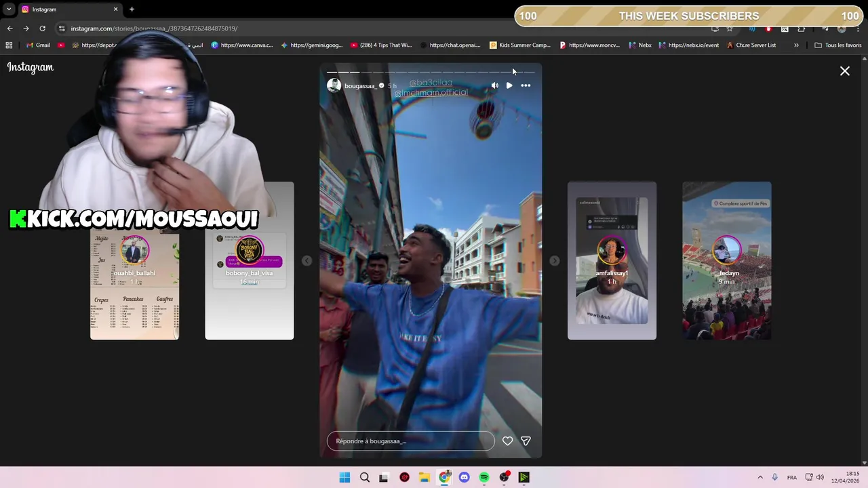Viewport: 868px width, 488px height.
Task: Switch to Chrome on the taskbar
Action: click(444, 477)
